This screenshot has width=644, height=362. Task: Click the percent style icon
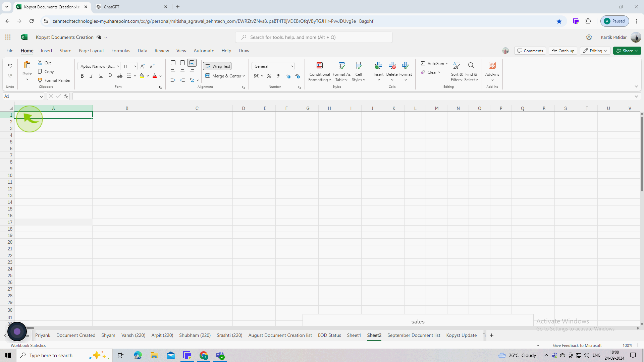click(x=269, y=76)
